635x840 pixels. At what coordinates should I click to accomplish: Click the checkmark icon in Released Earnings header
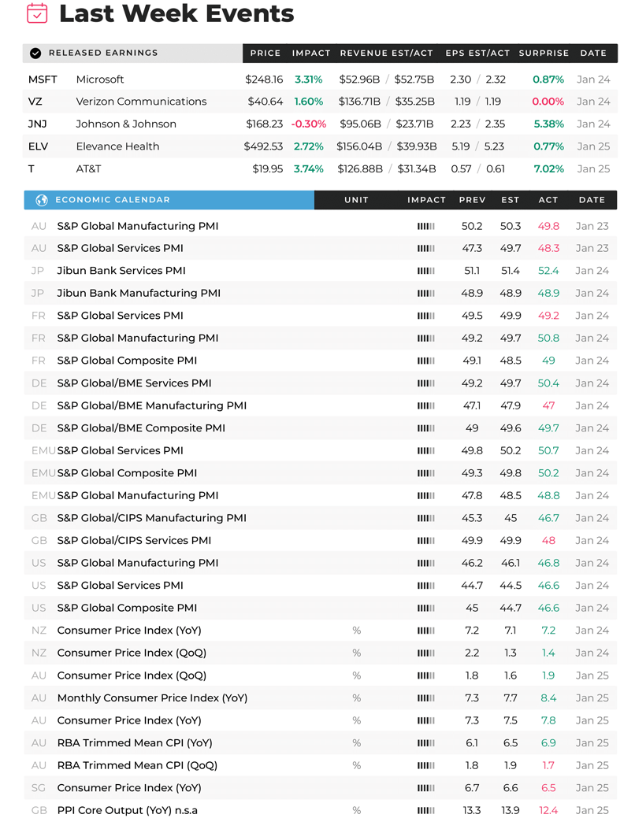(x=35, y=53)
